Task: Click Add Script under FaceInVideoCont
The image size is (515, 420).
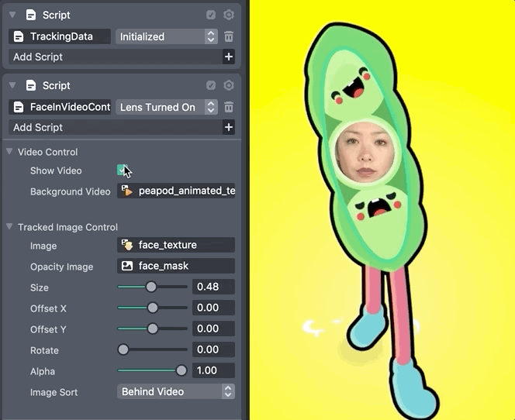Action: tap(116, 127)
